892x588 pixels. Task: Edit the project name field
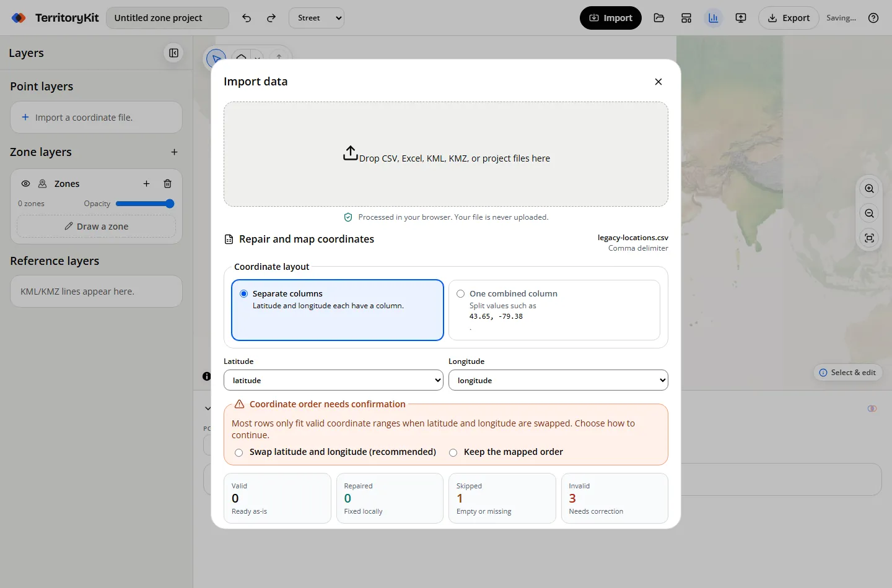tap(168, 18)
